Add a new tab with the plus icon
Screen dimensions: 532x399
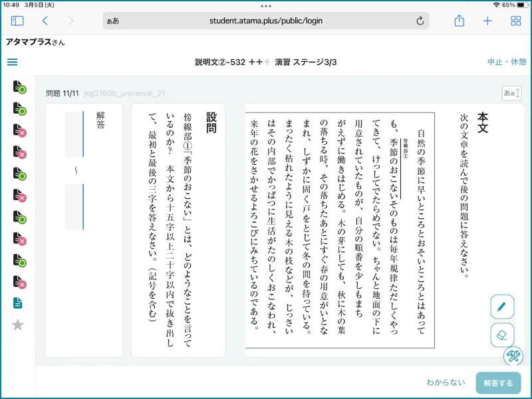487,21
